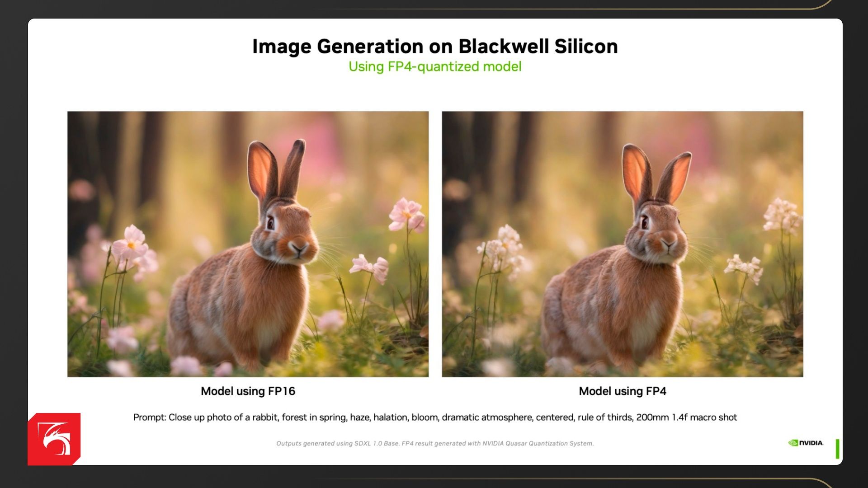Click the 'Model using FP16' caption
The width and height of the screenshot is (868, 488).
point(248,391)
